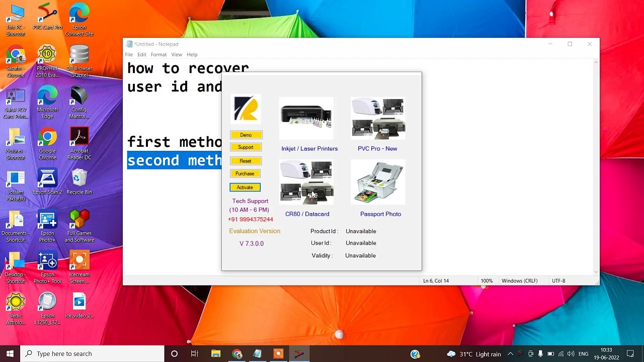Show hidden system tray icons
644x362 pixels.
(510, 353)
